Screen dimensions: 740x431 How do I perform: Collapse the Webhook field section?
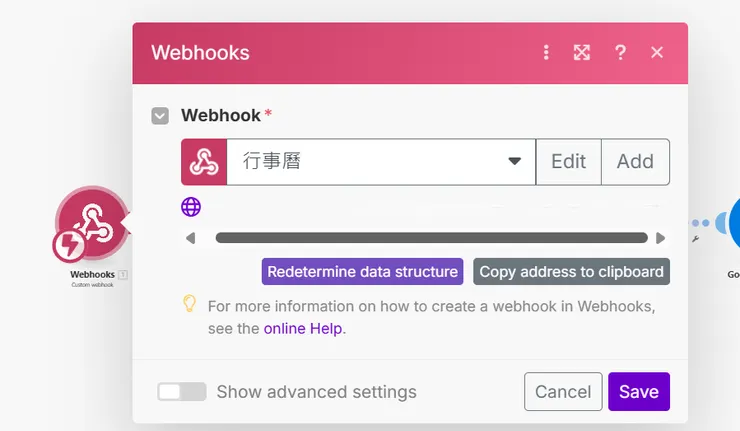pos(160,116)
